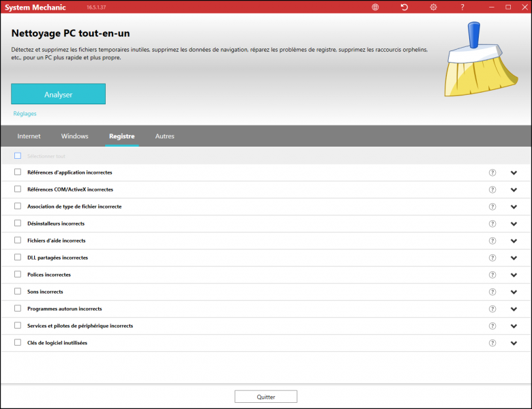Switch to the Internet tab
The height and width of the screenshot is (409, 532).
tap(29, 136)
